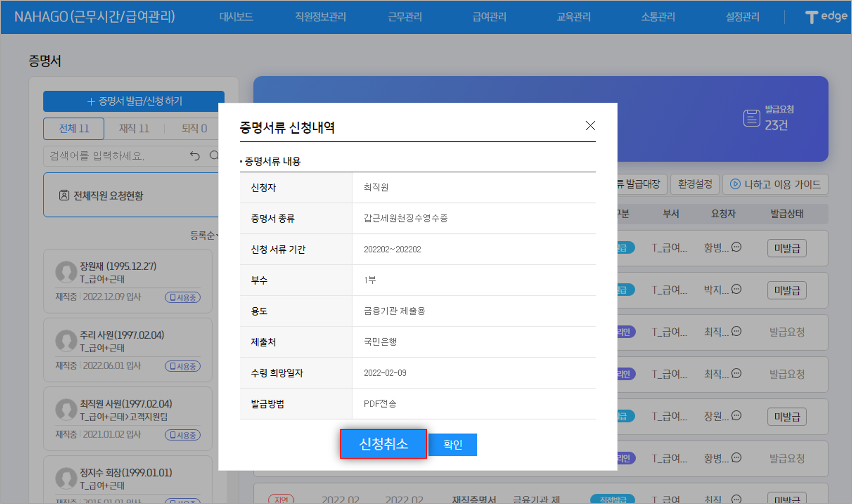Click the 전체직원 요청현황 person icon
852x504 pixels.
(x=64, y=195)
